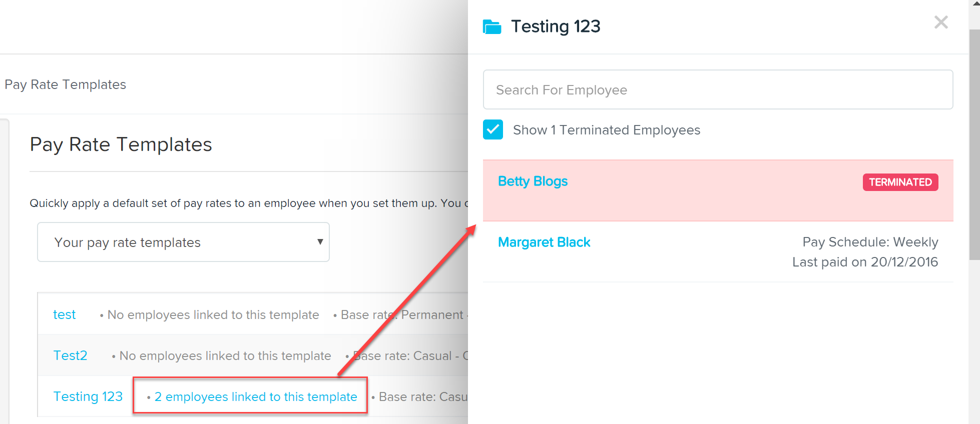Select the Pay Rate Templates breadcrumb

tap(65, 84)
